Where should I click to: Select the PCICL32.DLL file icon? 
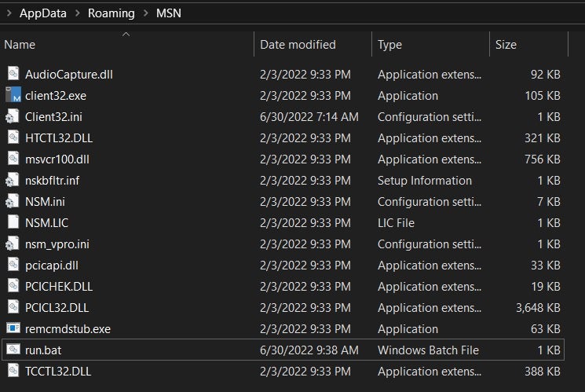click(x=13, y=307)
